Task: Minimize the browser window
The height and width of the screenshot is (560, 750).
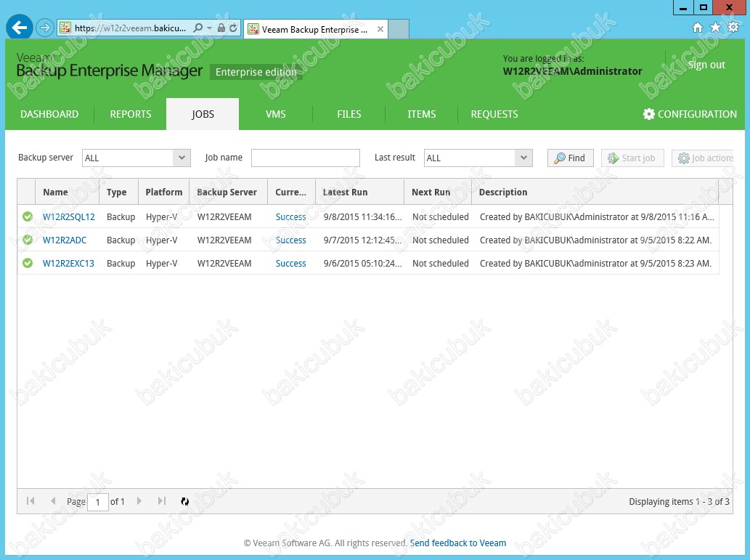Action: pyautogui.click(x=683, y=7)
